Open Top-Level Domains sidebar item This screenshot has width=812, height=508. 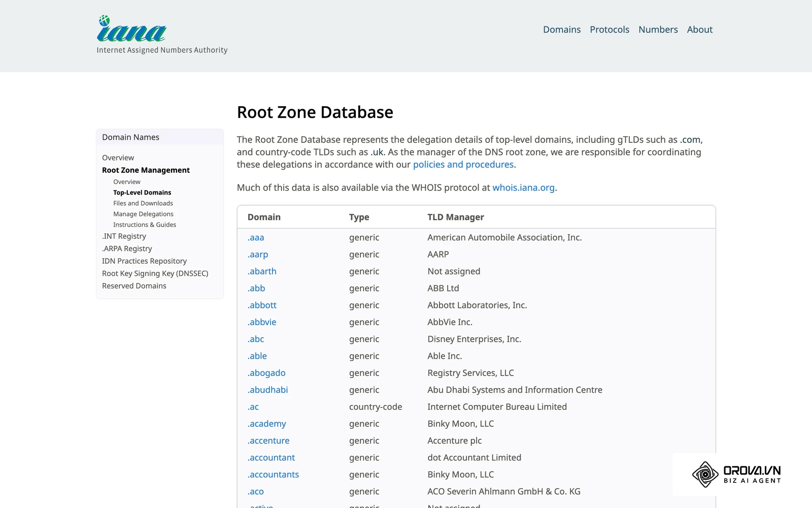tap(142, 193)
